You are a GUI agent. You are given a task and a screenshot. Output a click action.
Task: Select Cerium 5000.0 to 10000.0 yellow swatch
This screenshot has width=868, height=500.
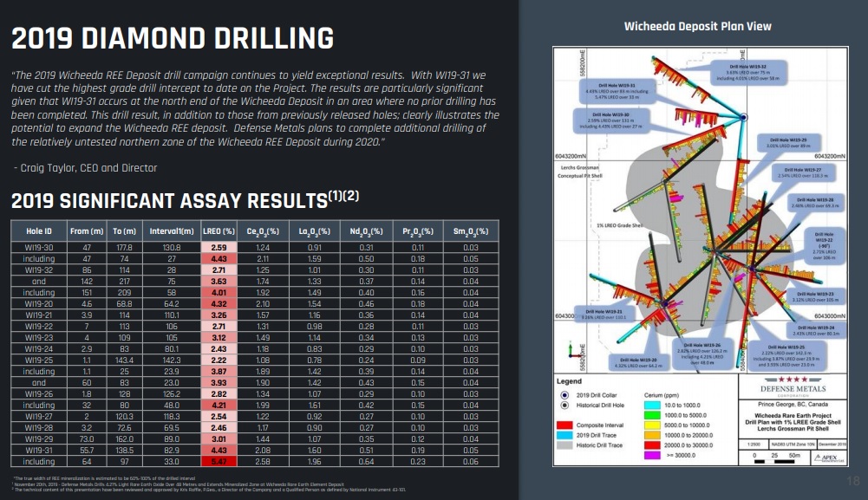point(652,425)
